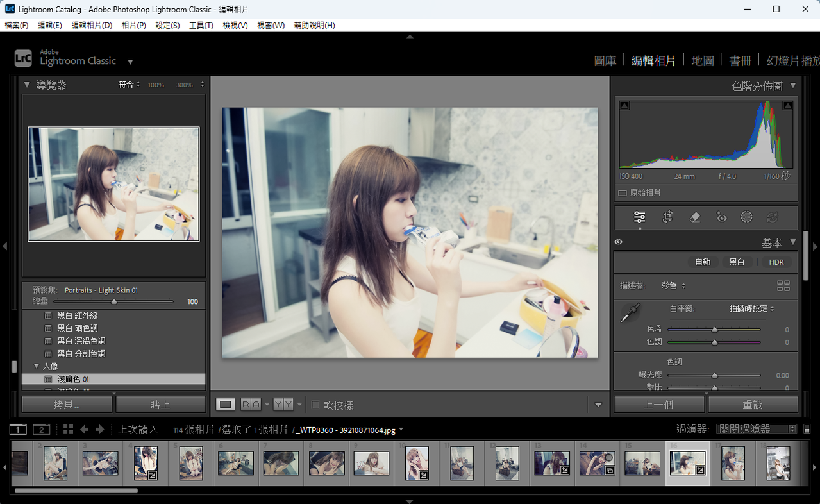
Task: Collapse the 導覽器 navigator panel
Action: pyautogui.click(x=27, y=85)
